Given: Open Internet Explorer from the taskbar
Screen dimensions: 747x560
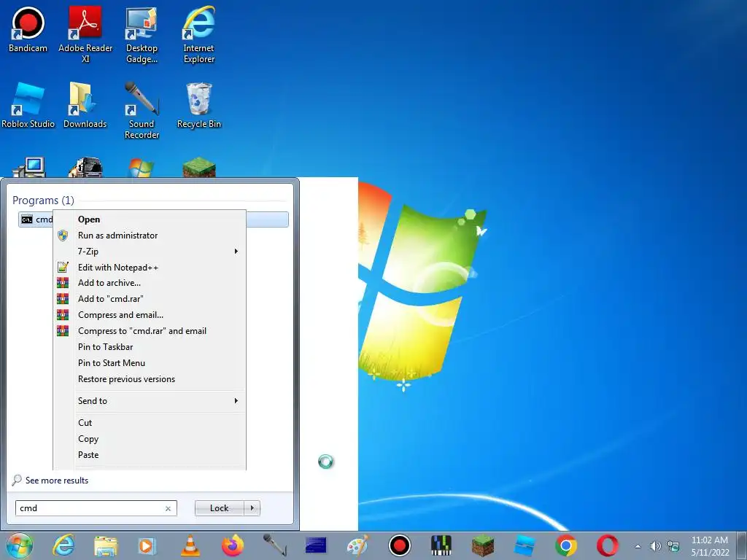Looking at the screenshot, I should [63, 545].
